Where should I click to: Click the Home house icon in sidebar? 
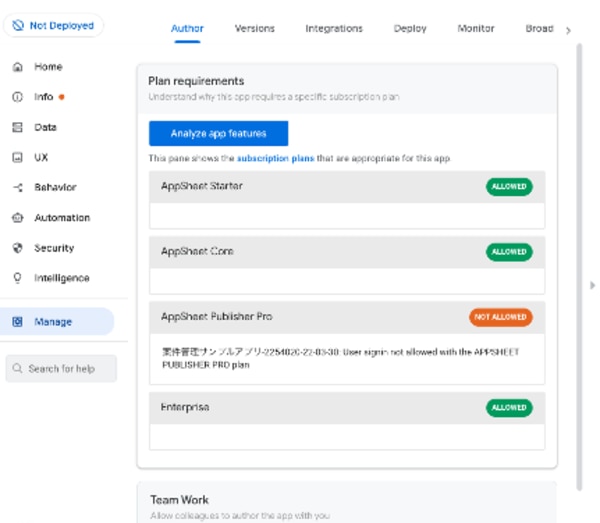tap(18, 67)
